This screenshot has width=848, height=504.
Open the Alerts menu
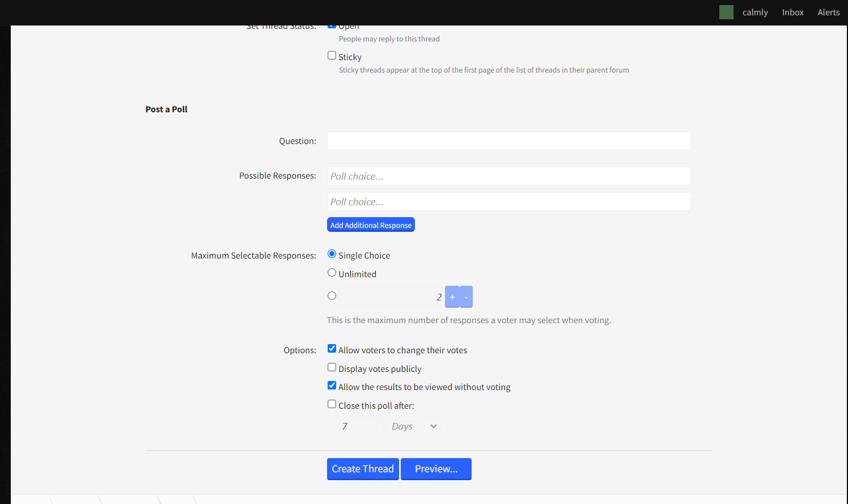coord(828,12)
